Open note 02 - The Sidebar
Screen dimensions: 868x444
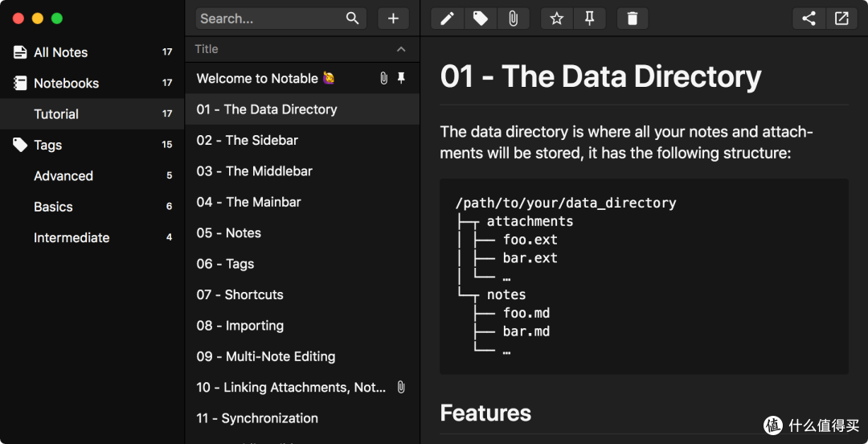pyautogui.click(x=302, y=140)
